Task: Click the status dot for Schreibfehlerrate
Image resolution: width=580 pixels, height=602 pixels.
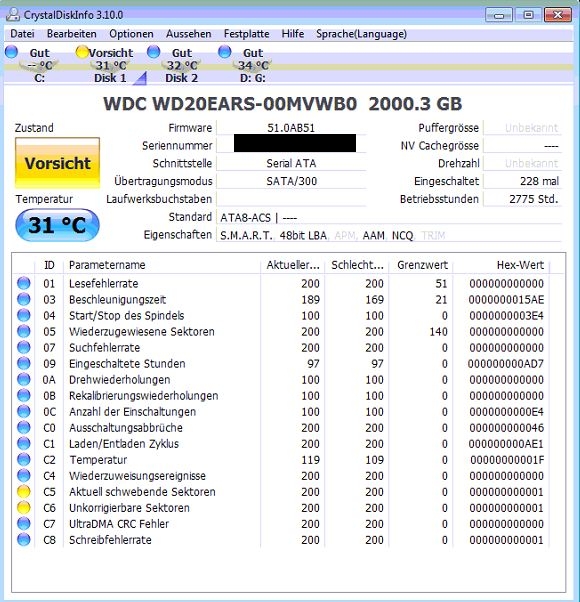Action: pyautogui.click(x=23, y=540)
